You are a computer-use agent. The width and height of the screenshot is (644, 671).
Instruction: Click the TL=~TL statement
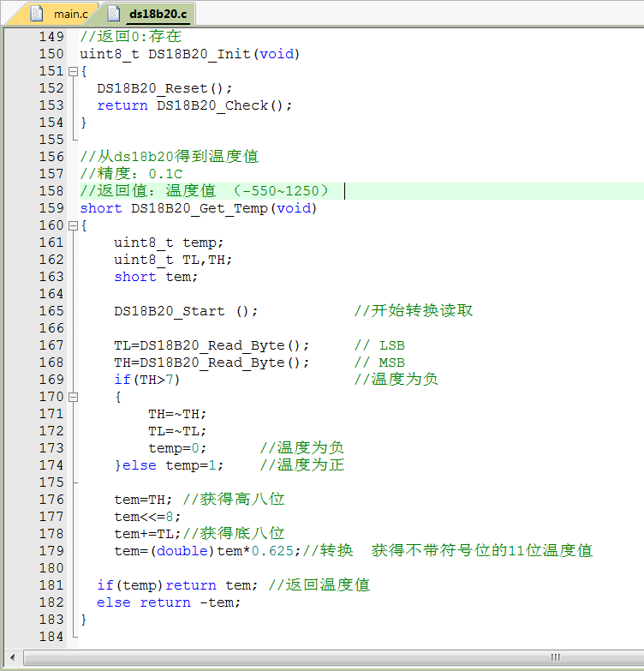coord(177,431)
